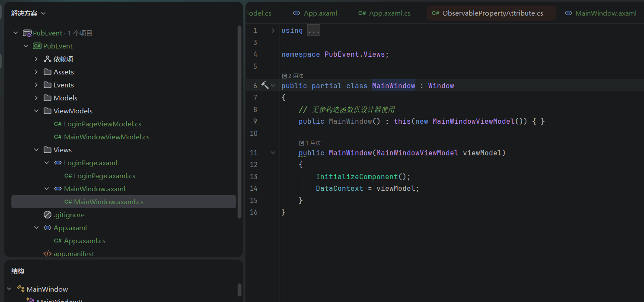The image size is (644, 302).
Task: Click the solution explorer vertical scrollbar
Action: [239, 121]
